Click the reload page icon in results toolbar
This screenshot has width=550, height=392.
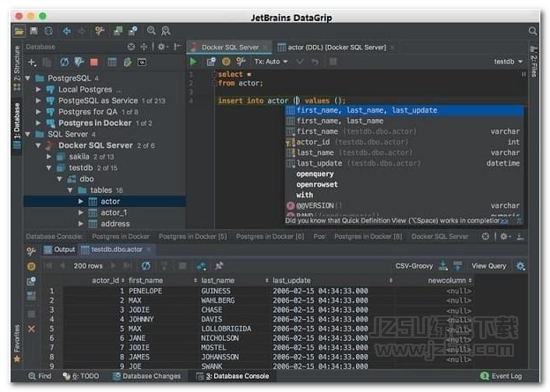[x=146, y=266]
